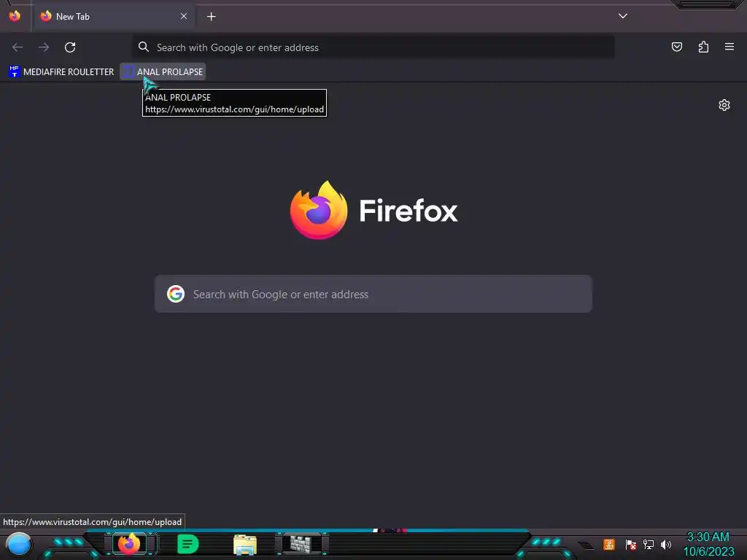Screen dimensions: 747x560
Task: Go back one page
Action: point(18,47)
